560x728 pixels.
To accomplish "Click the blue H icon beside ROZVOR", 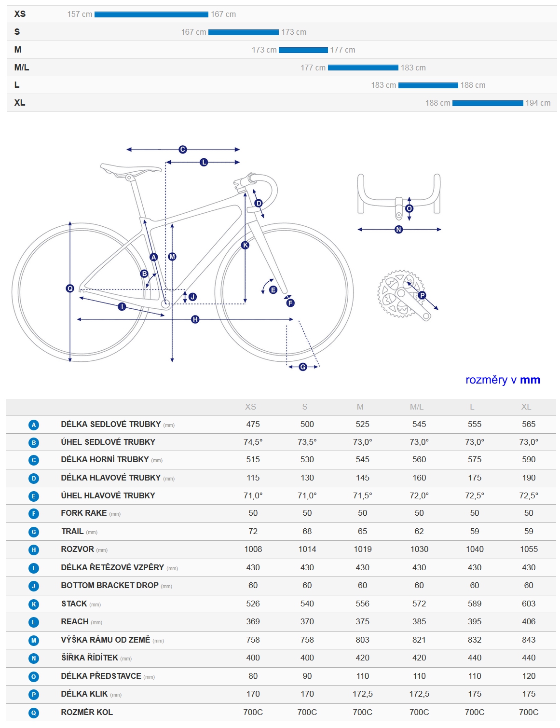I will click(34, 550).
